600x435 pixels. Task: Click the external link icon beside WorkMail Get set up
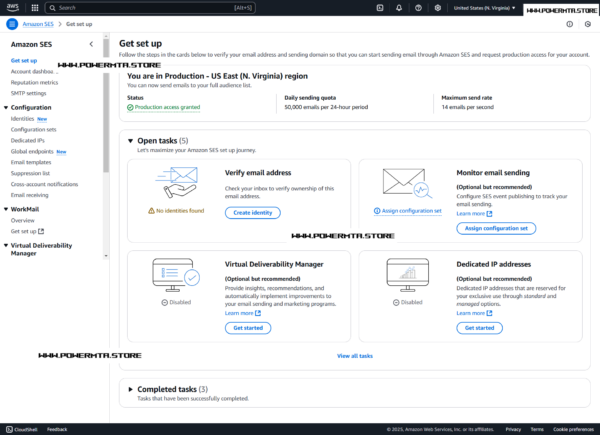point(41,231)
